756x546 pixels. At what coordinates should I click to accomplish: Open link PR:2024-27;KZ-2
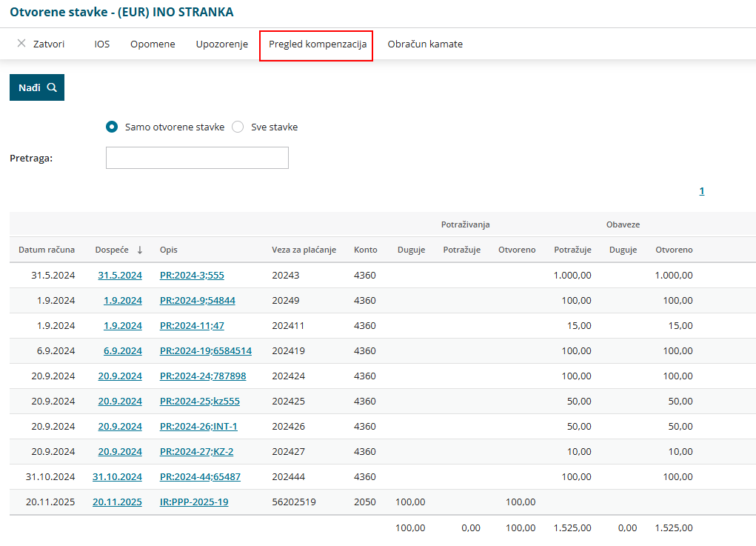197,451
